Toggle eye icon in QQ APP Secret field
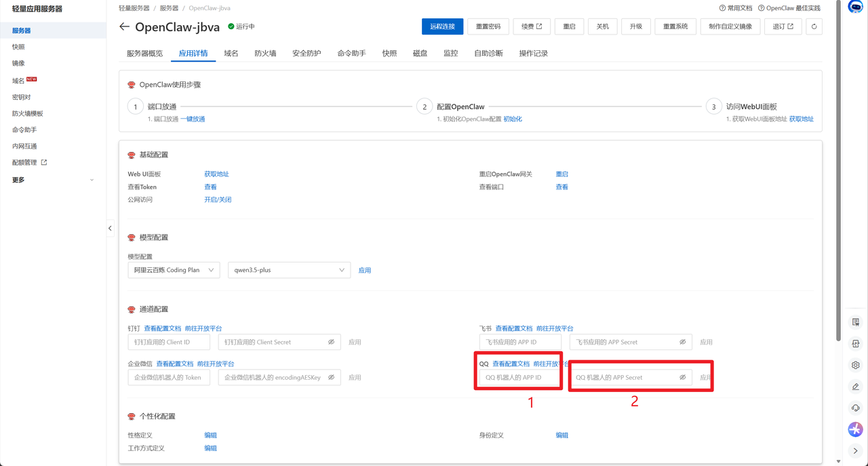Screen dimensions: 868x466 pos(683,377)
